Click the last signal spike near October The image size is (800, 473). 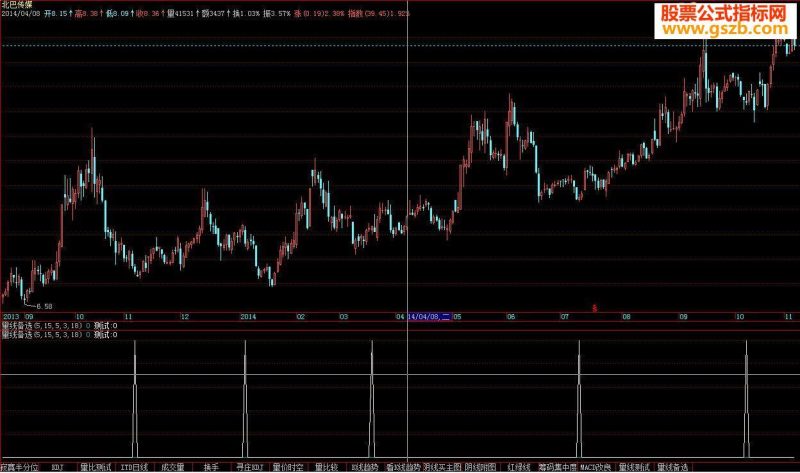pos(746,399)
